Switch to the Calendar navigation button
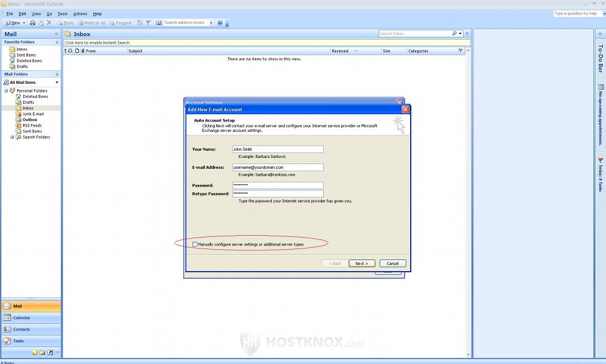Screen dimensions: 606x364 click(x=31, y=318)
